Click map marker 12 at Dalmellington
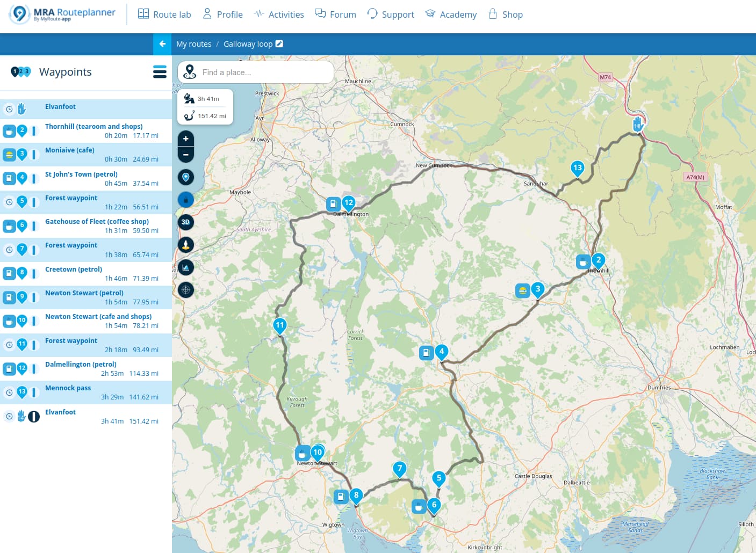This screenshot has height=553, width=756. click(x=349, y=203)
